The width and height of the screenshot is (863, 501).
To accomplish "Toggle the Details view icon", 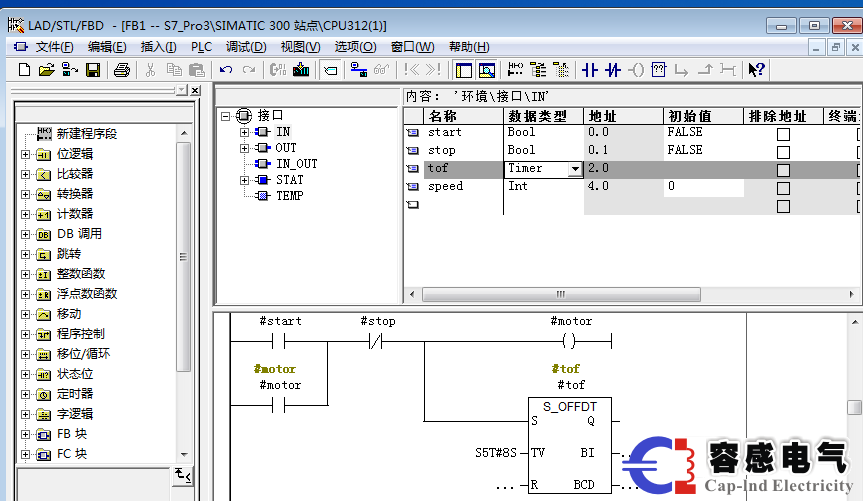I will click(x=487, y=70).
